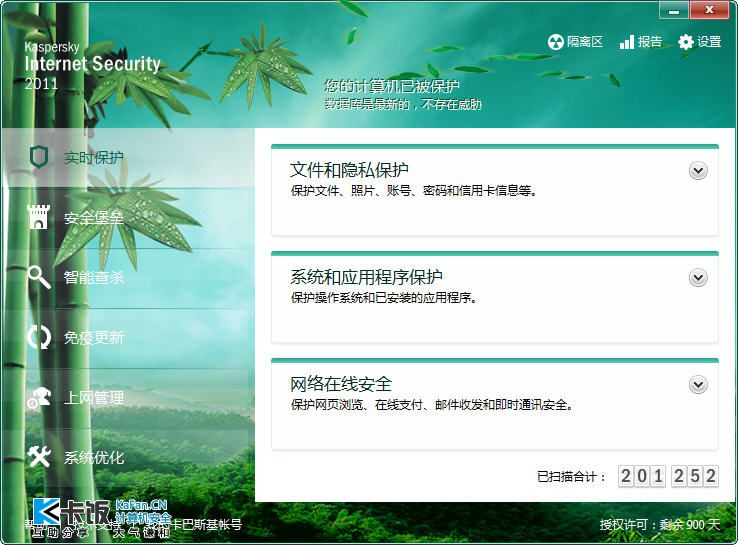Expand the 文件和隐私保护 panel chevron
Viewport: 738px width, 545px height.
(698, 170)
